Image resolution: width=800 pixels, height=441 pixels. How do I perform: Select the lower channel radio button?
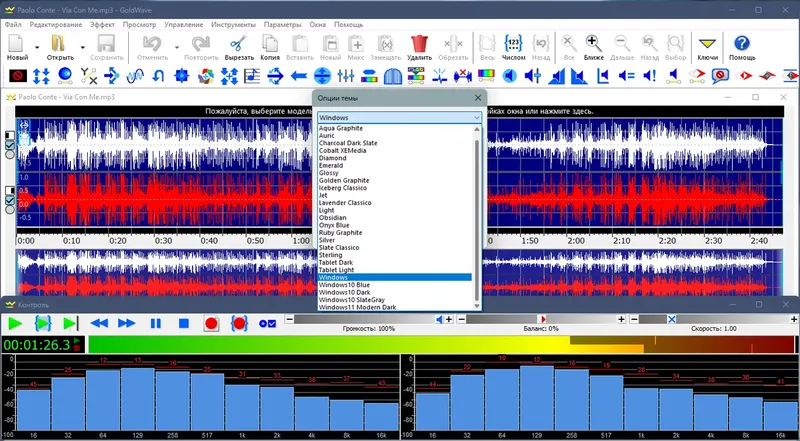tap(10, 211)
